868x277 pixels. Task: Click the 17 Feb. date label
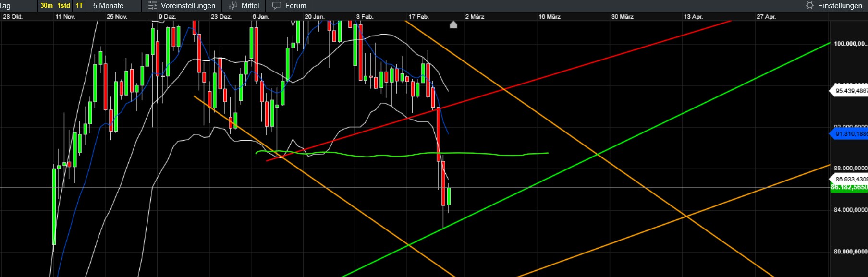coord(418,17)
